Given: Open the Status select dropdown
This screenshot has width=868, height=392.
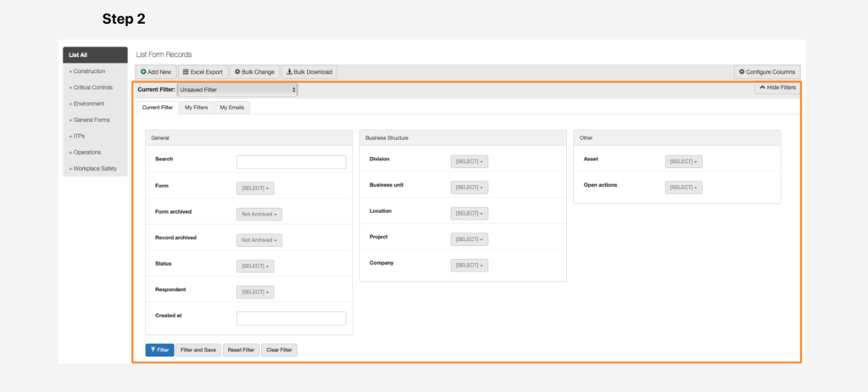Looking at the screenshot, I should (254, 266).
